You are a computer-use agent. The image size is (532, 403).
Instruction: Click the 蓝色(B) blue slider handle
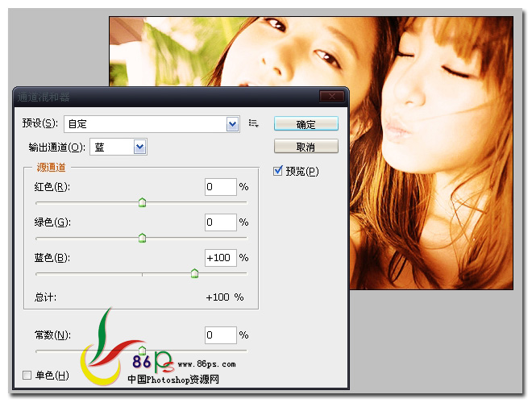click(x=194, y=274)
